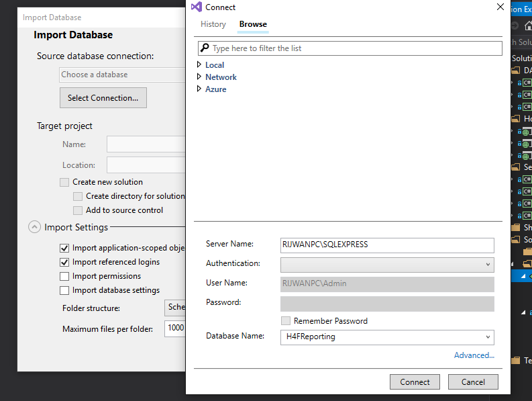
Task: Open the Authentication dropdown
Action: click(x=387, y=265)
